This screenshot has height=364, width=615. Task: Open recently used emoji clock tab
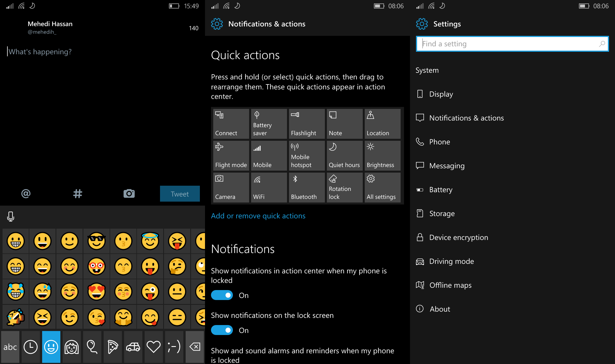click(30, 347)
